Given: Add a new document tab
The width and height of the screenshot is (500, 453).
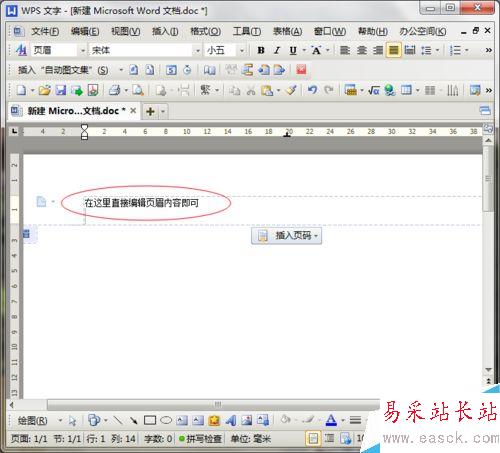Looking at the screenshot, I should click(x=150, y=111).
